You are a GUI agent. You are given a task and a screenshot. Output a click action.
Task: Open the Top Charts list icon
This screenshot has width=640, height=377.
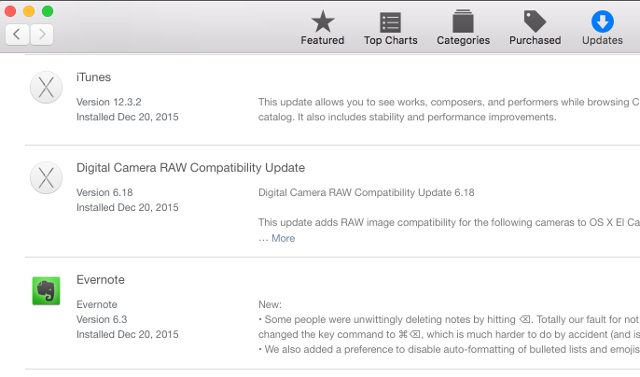click(390, 22)
